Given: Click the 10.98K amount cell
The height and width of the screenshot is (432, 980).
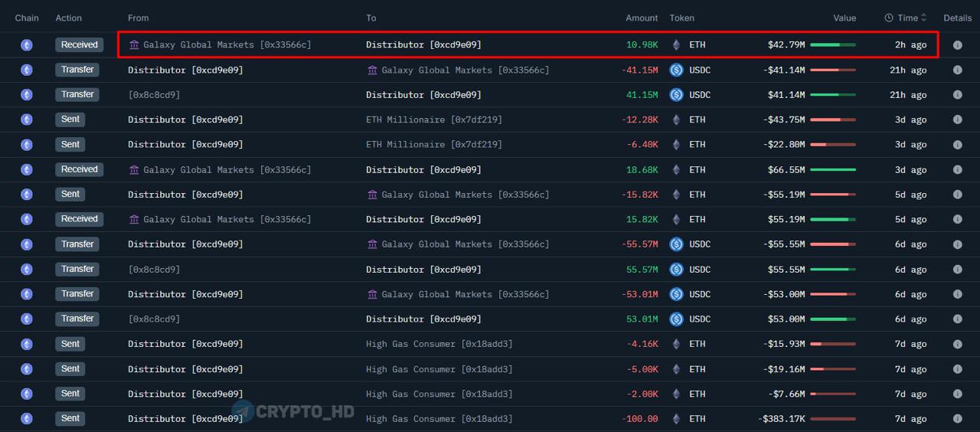Looking at the screenshot, I should (x=642, y=45).
